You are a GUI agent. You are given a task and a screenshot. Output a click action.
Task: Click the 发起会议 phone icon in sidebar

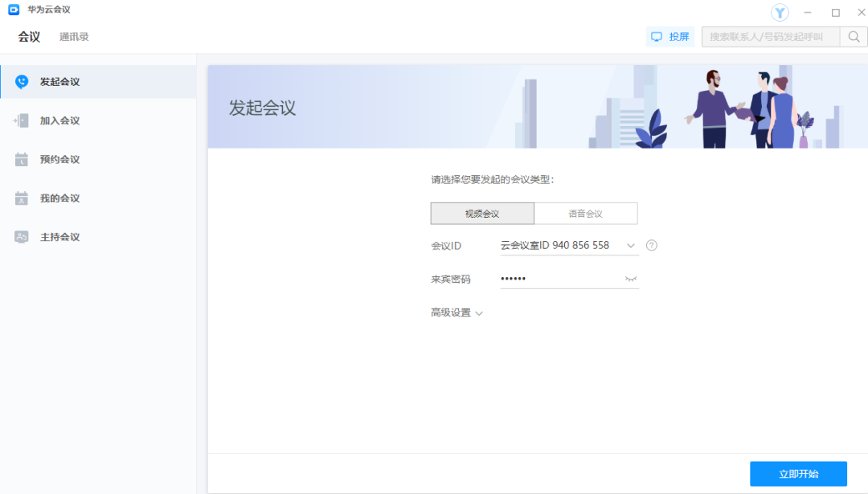tap(22, 82)
